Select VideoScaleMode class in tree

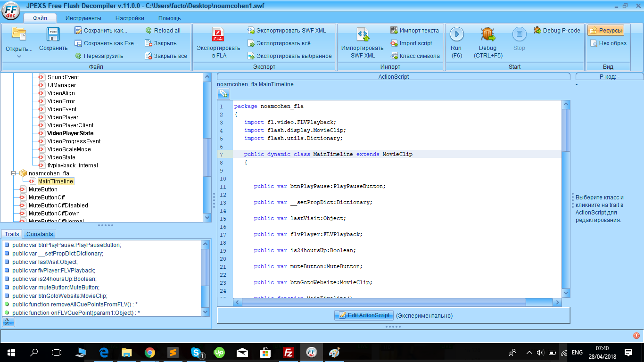(69, 149)
